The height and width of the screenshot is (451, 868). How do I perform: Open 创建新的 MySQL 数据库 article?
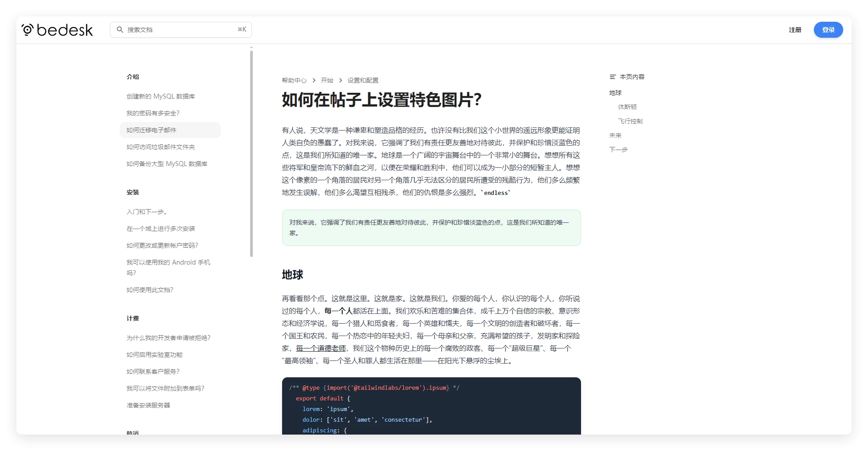[161, 96]
